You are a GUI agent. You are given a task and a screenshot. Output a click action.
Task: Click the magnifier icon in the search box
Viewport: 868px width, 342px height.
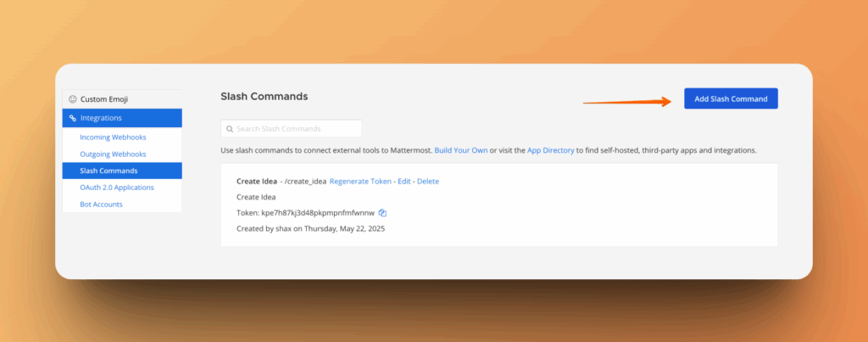(229, 129)
